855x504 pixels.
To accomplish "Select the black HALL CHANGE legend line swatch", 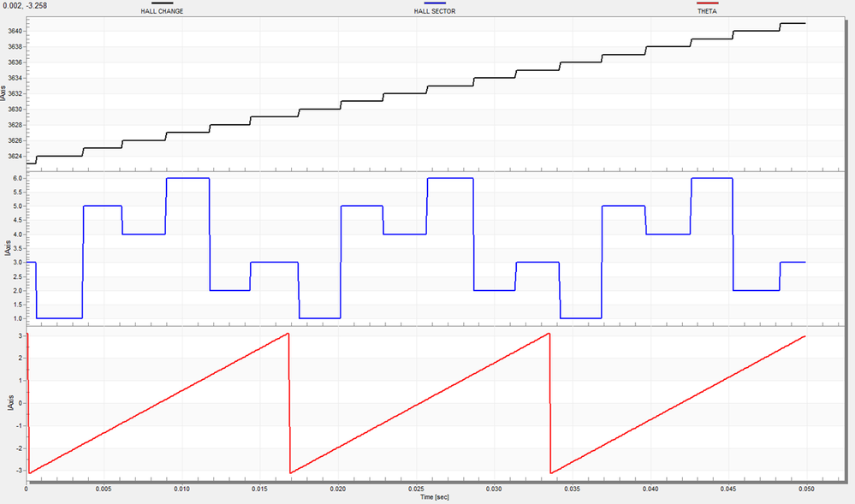I will tap(162, 3).
